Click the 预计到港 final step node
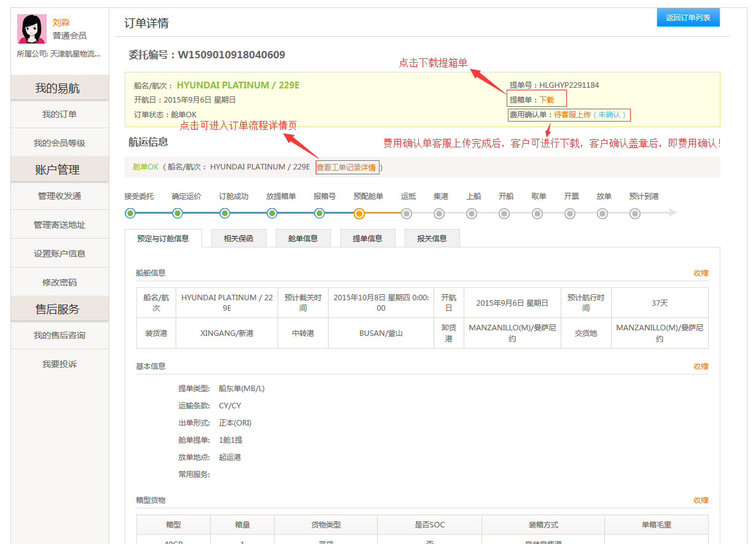The image size is (756, 544). [x=635, y=213]
